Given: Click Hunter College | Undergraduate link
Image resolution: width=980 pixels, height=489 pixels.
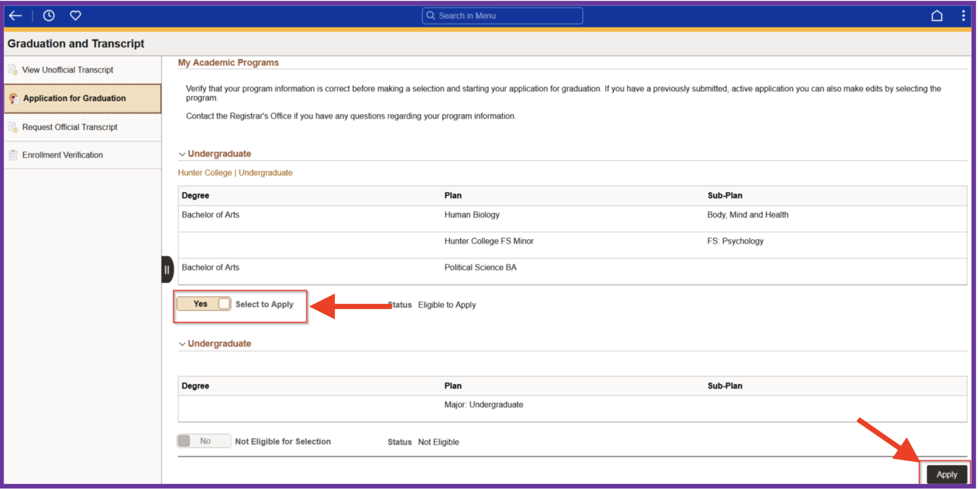Looking at the screenshot, I should point(235,173).
